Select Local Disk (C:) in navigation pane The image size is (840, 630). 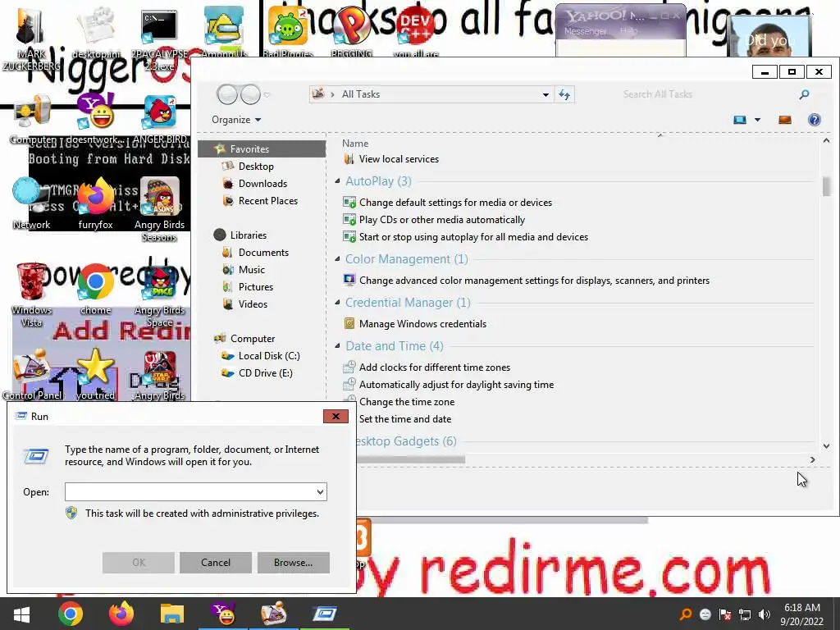point(269,356)
